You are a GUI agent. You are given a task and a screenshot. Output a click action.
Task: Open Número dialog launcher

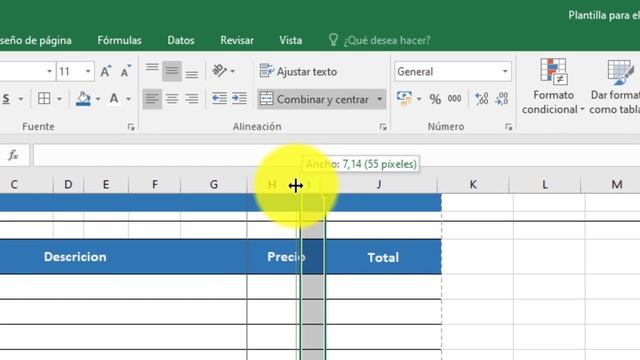(508, 127)
